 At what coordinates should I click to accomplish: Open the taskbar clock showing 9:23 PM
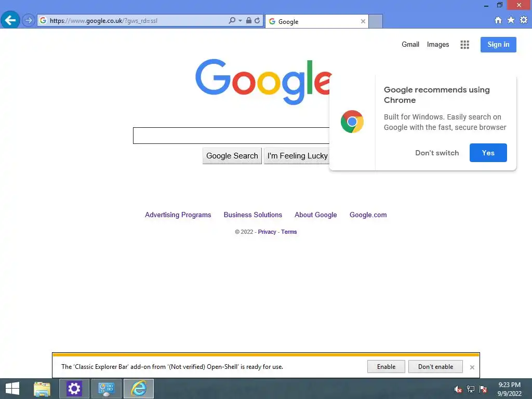(509, 389)
